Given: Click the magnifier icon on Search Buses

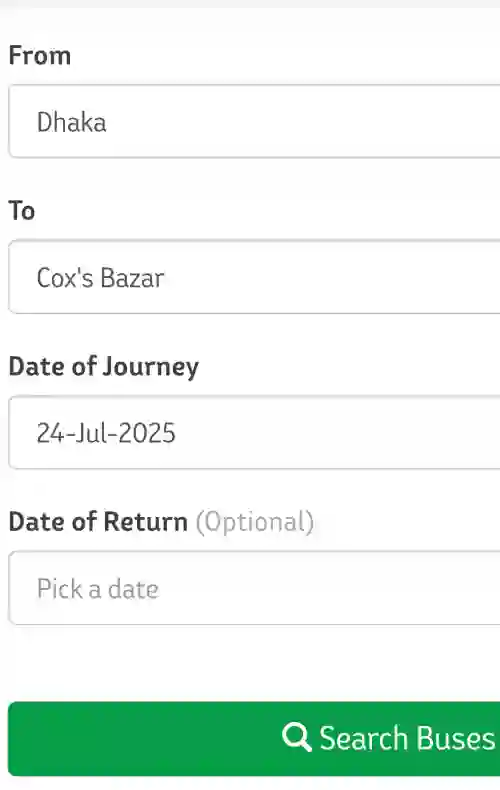Looking at the screenshot, I should coord(296,738).
